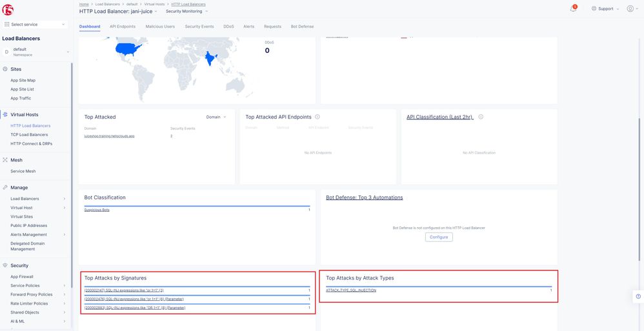Viewport: 644px width, 331px height.
Task: Expand Alerts Management submenu
Action: 64,234
